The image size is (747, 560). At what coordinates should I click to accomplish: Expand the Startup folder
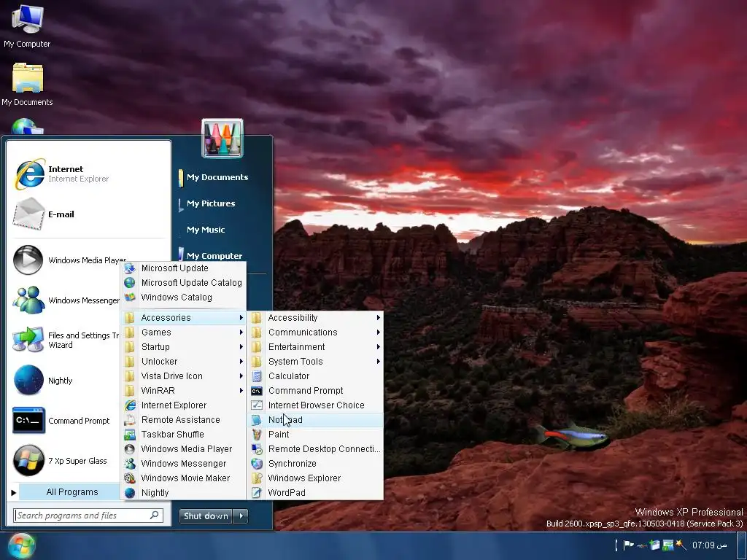183,347
